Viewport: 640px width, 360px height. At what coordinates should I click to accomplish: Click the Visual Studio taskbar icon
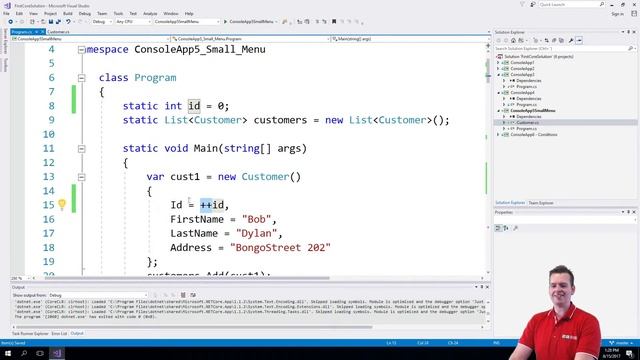click(x=57, y=353)
